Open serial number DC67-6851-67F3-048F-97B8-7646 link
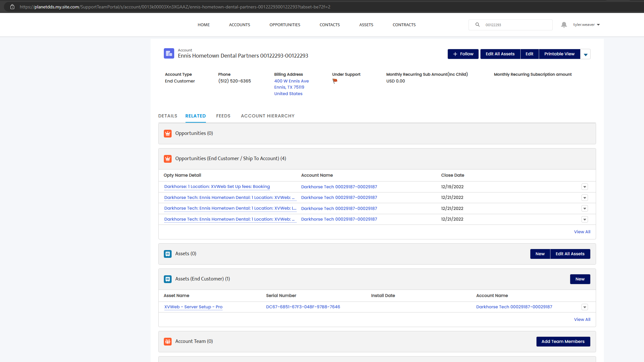The width and height of the screenshot is (644, 362). (303, 307)
